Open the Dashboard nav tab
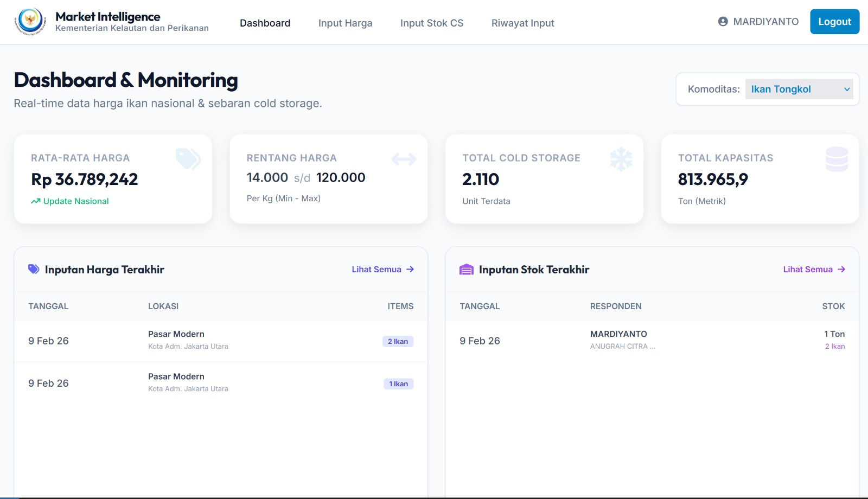The height and width of the screenshot is (499, 868). (x=265, y=23)
